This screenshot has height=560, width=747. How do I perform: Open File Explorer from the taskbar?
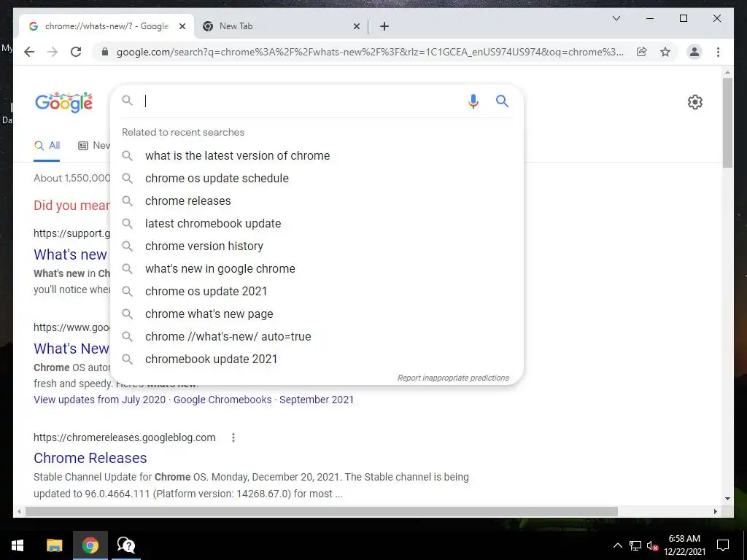coord(54,545)
